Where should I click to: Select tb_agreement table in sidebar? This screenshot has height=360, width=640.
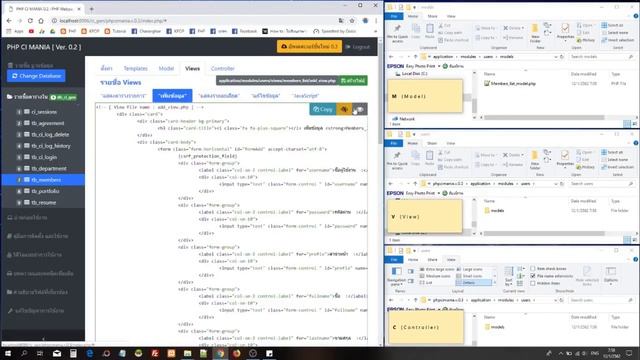[47, 123]
